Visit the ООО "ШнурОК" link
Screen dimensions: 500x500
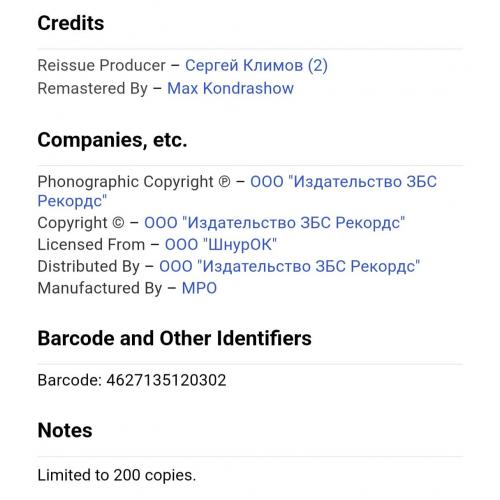221,245
